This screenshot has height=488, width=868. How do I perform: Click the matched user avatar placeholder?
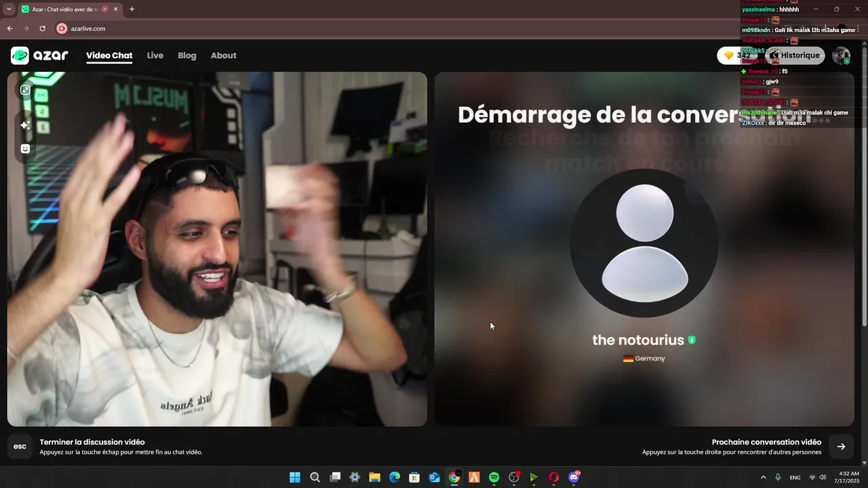[644, 243]
